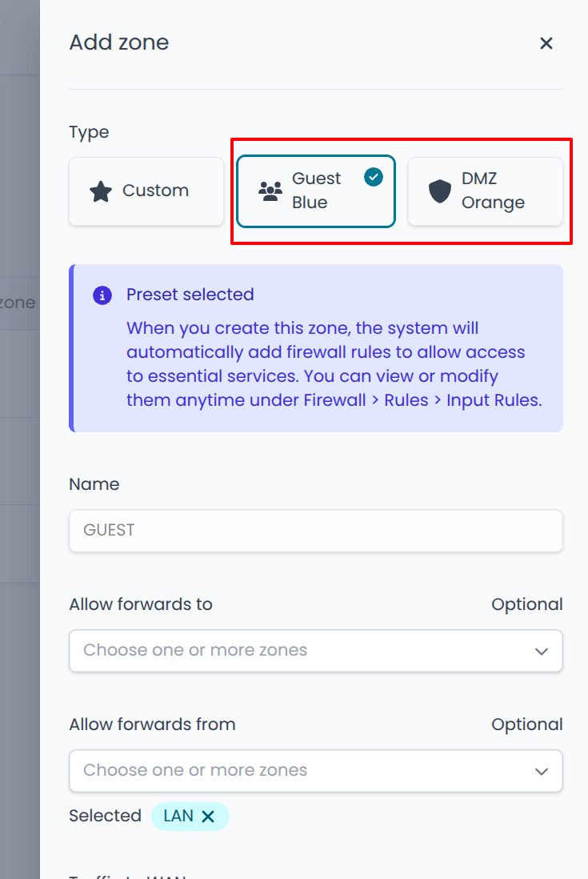The height and width of the screenshot is (879, 588).
Task: Click the Add zone panel title
Action: point(119,42)
